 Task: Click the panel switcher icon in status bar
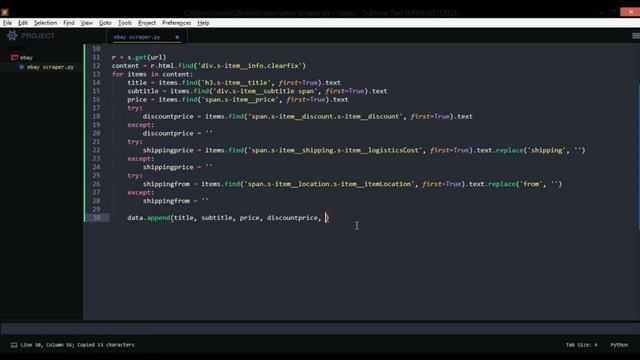[14, 345]
